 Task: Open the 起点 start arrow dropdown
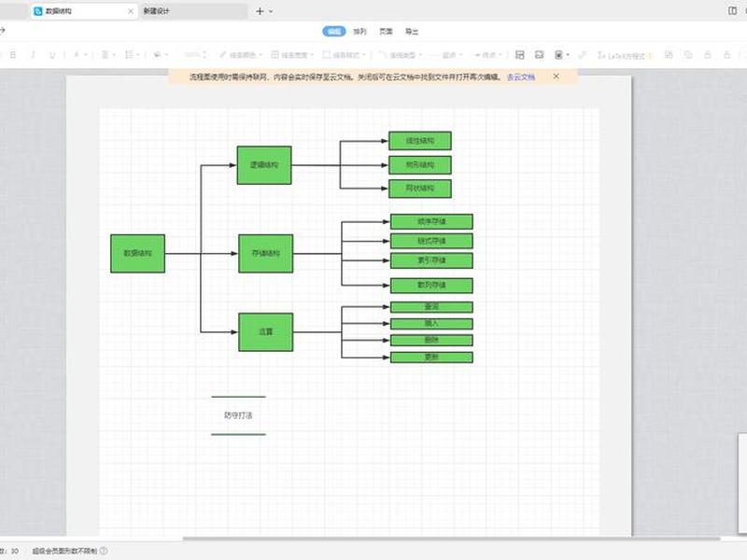tap(446, 55)
